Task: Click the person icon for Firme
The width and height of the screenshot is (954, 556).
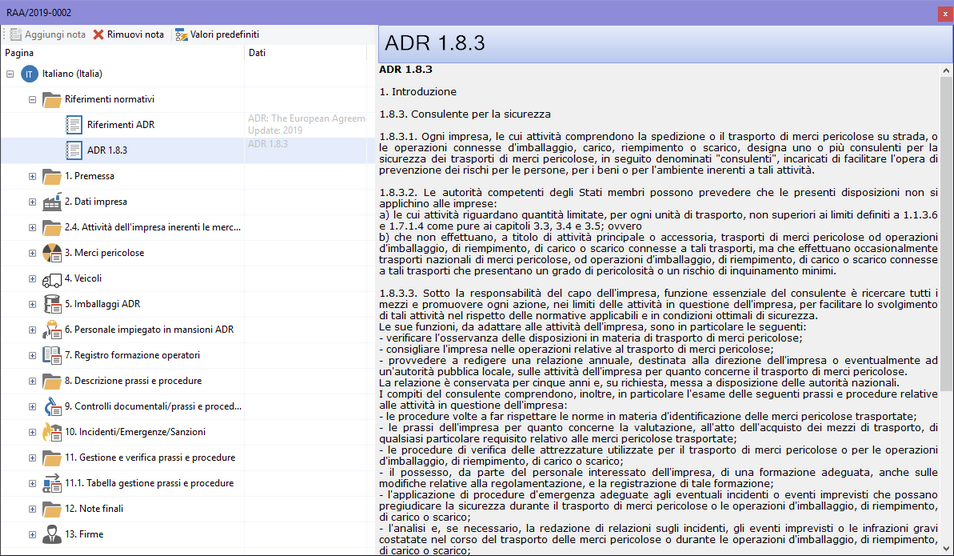Action: (x=52, y=535)
